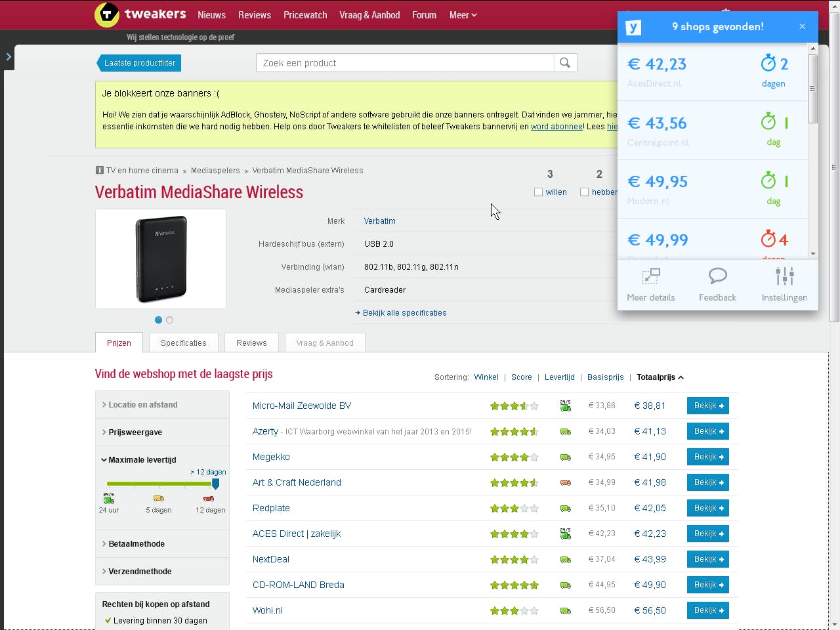Image resolution: width=840 pixels, height=630 pixels.
Task: Click Bekijk for Micro-Mail Zeewolde BV
Action: 708,406
